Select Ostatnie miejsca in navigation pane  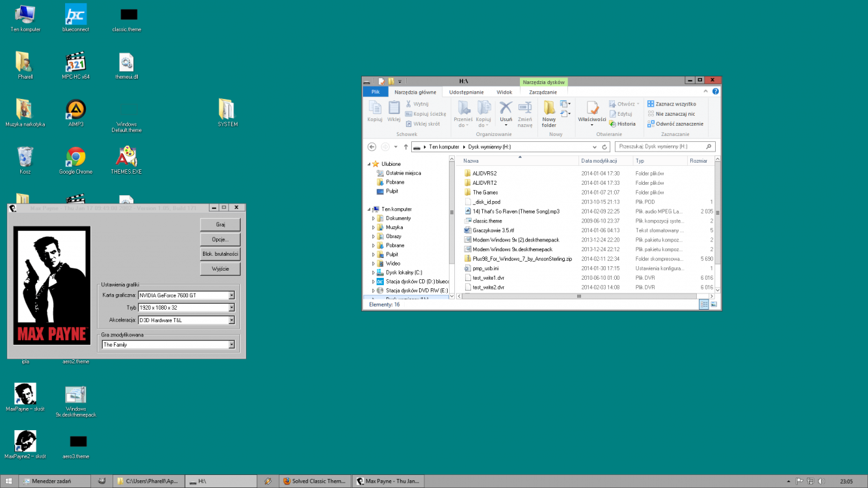403,173
